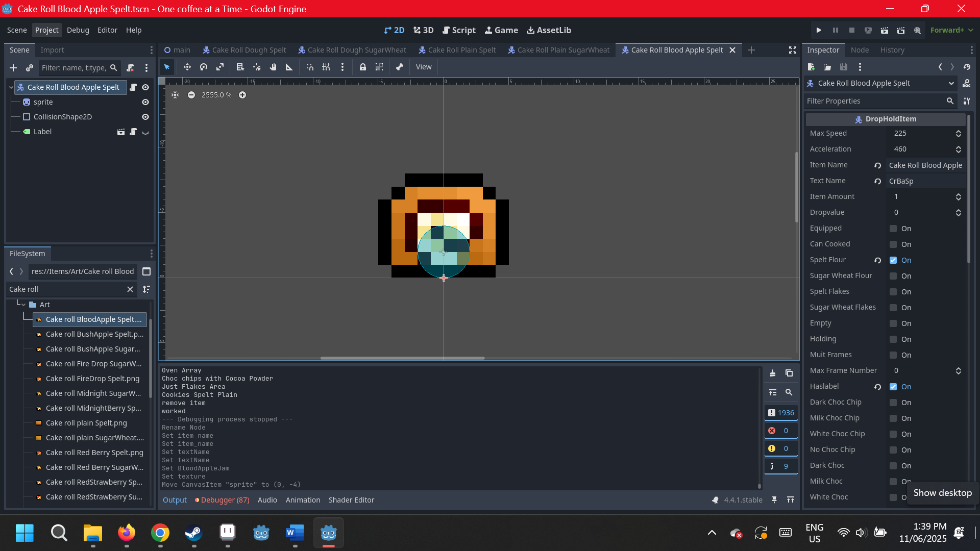Uncheck the Spelt Flour checkbox

[893, 260]
